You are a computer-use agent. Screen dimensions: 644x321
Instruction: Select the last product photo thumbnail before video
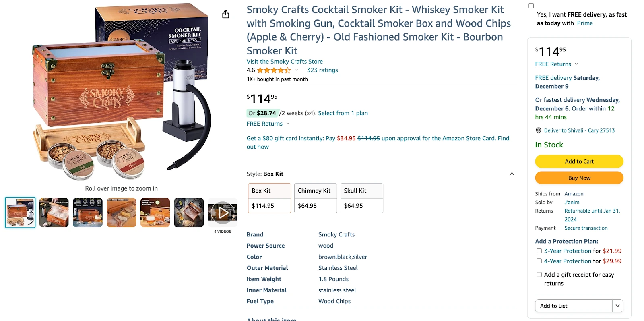(x=189, y=213)
